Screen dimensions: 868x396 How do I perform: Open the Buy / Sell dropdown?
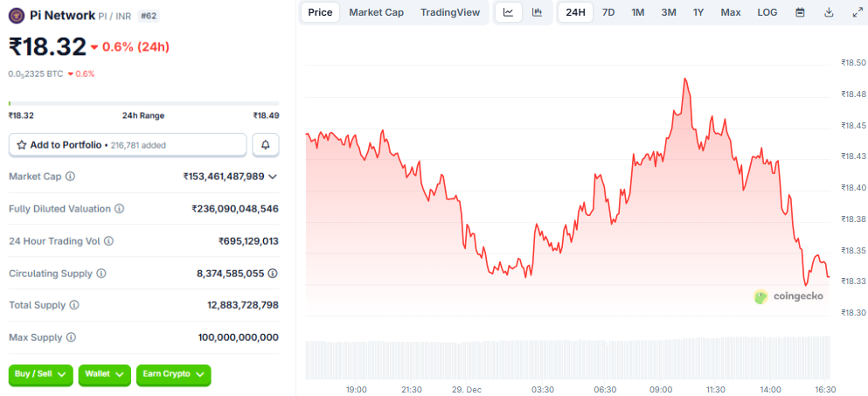41,374
